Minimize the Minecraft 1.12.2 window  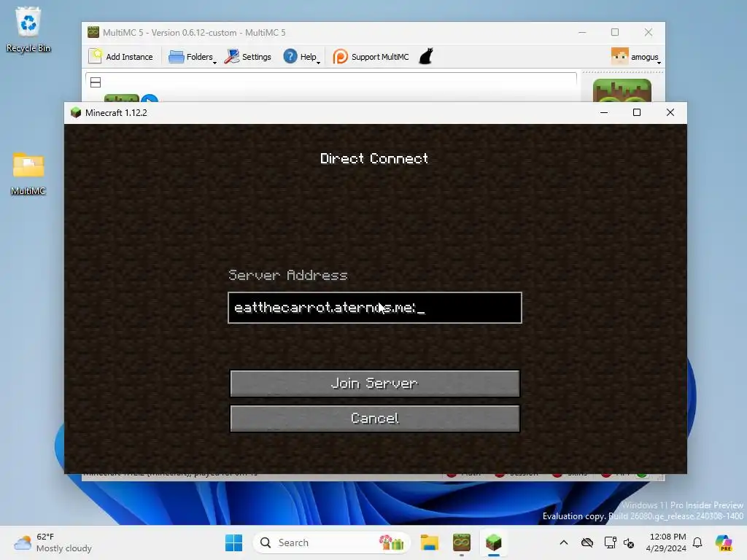tap(603, 112)
